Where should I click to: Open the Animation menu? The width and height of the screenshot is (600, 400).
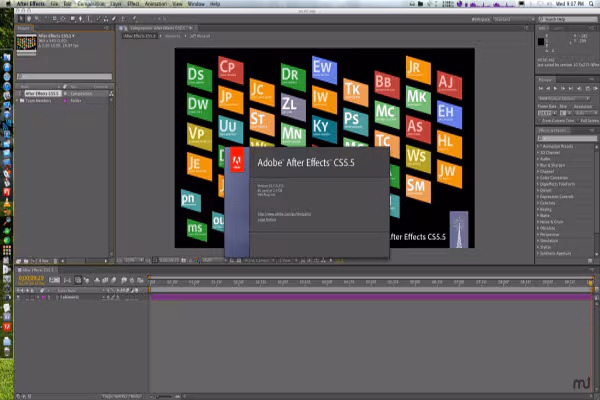pos(155,4)
